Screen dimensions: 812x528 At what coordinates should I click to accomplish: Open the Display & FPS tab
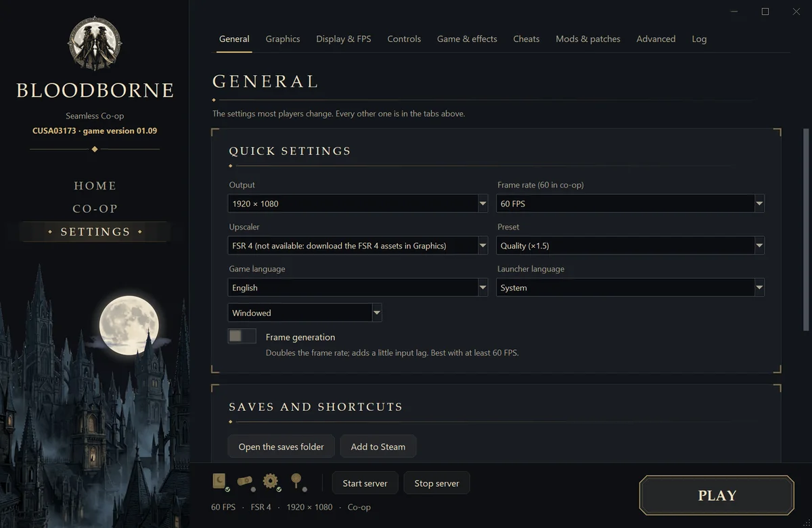344,39
